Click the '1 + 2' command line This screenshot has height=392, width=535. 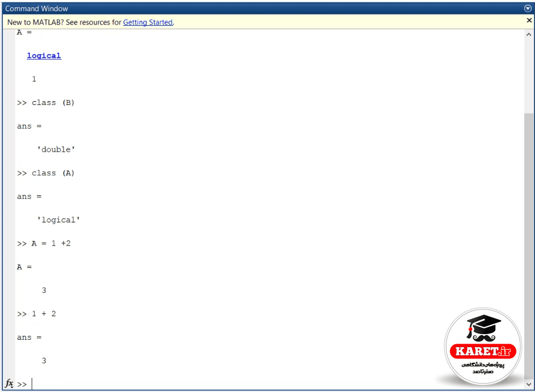(x=37, y=314)
